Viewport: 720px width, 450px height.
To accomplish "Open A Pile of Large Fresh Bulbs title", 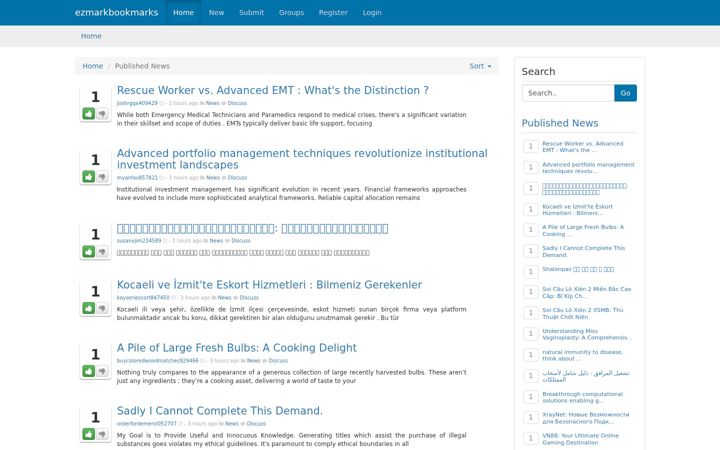I will pyautogui.click(x=236, y=348).
